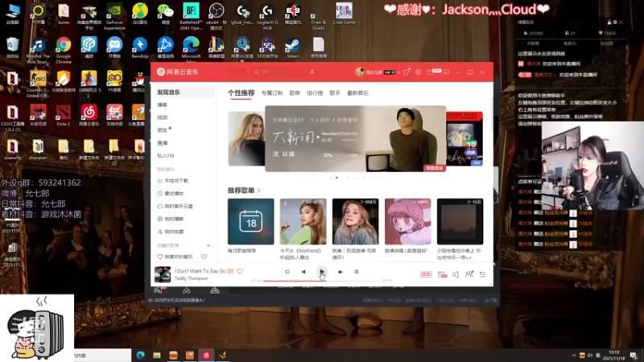Image resolution: width=644 pixels, height=362 pixels.
Task: Open 发现音乐 in the sidebar
Action: [184, 93]
